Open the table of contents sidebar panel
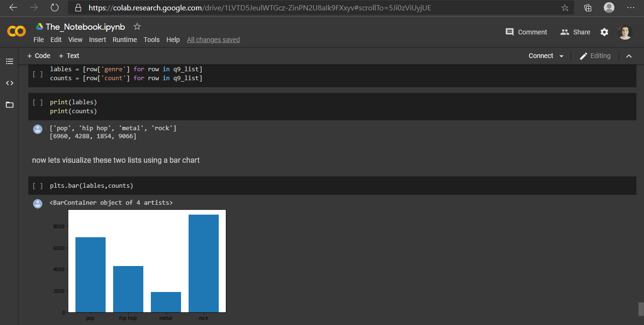Screen dimensions: 644x325 pyautogui.click(x=9, y=61)
